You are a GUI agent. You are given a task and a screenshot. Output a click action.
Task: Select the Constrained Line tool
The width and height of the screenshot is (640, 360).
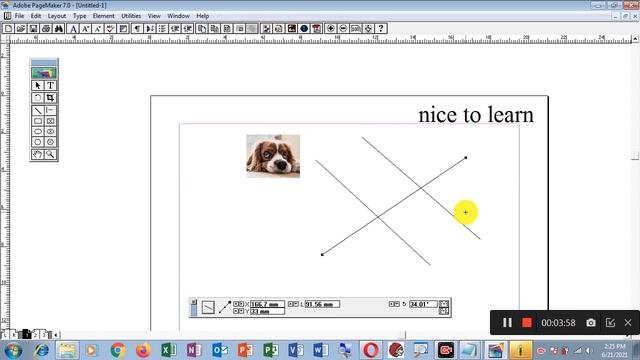click(50, 110)
